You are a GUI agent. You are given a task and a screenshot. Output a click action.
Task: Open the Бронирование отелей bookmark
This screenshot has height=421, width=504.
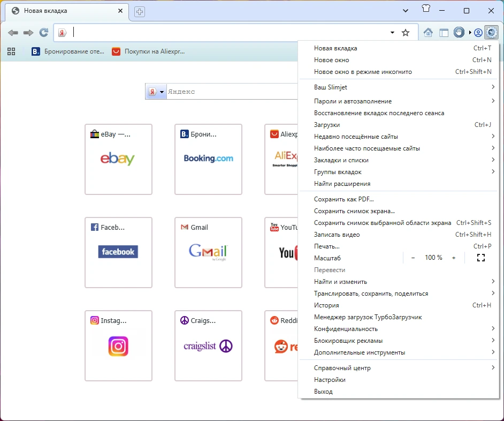[68, 51]
